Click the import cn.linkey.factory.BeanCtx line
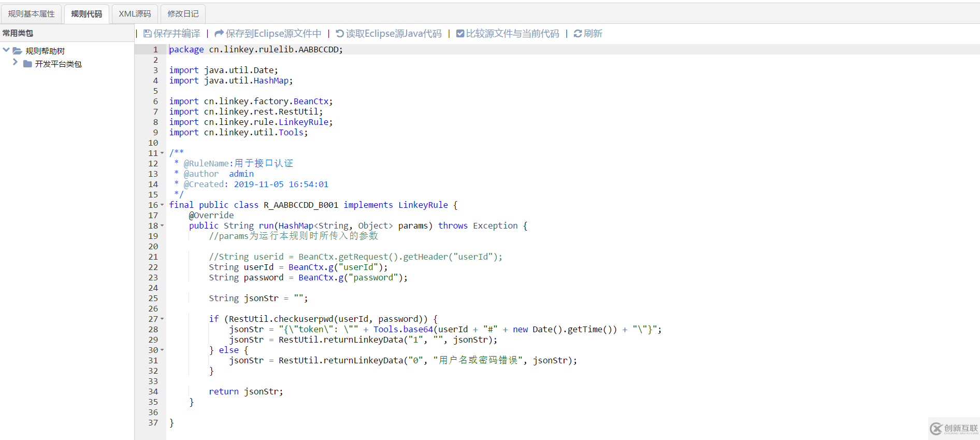Screen dimensions: 980x440 (x=251, y=102)
